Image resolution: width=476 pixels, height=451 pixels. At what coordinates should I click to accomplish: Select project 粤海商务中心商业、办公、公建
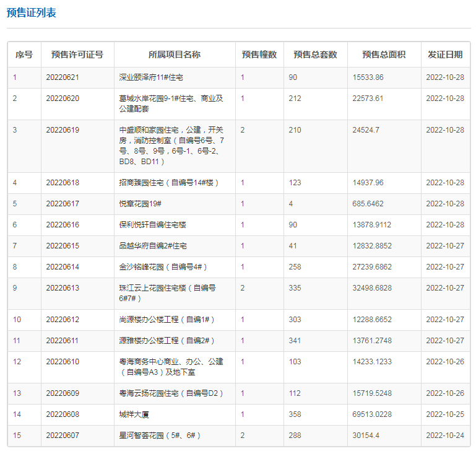pyautogui.click(x=171, y=367)
